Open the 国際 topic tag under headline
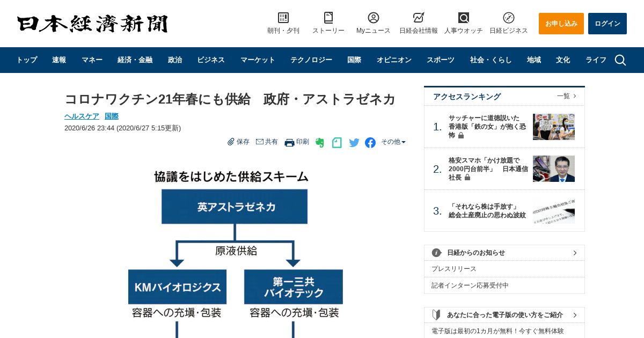The width and height of the screenshot is (644, 338). click(112, 116)
